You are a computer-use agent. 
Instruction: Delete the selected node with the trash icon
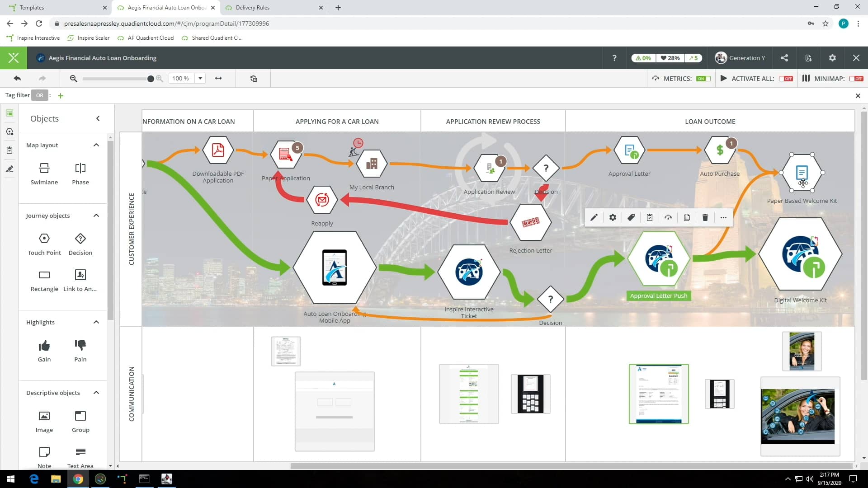(x=704, y=217)
